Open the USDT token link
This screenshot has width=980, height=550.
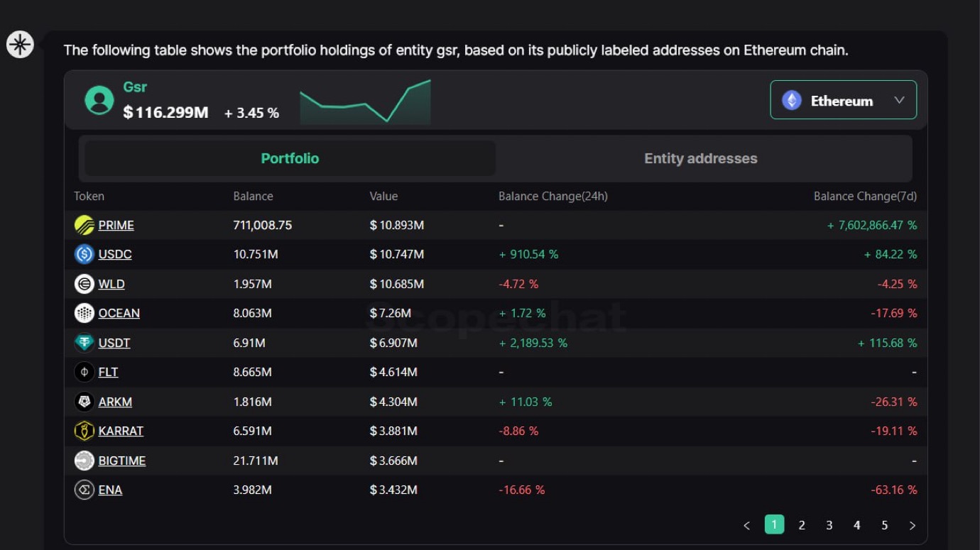[114, 343]
